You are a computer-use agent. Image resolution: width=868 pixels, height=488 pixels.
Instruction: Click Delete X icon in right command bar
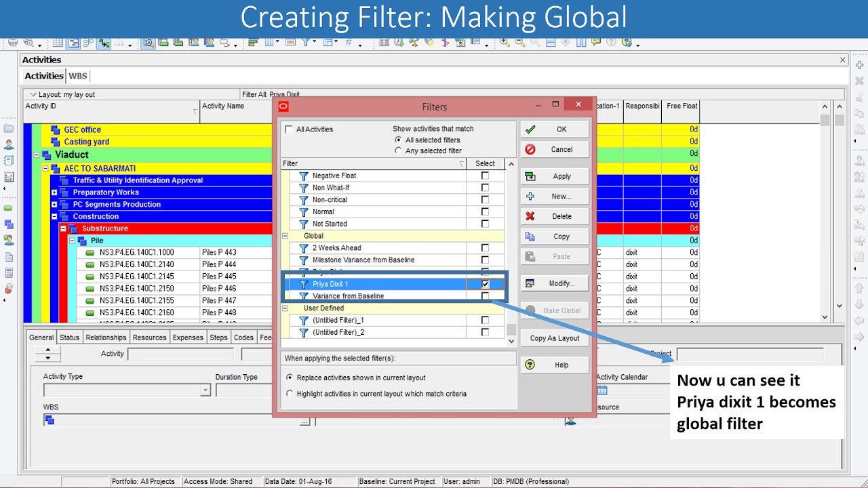(859, 81)
